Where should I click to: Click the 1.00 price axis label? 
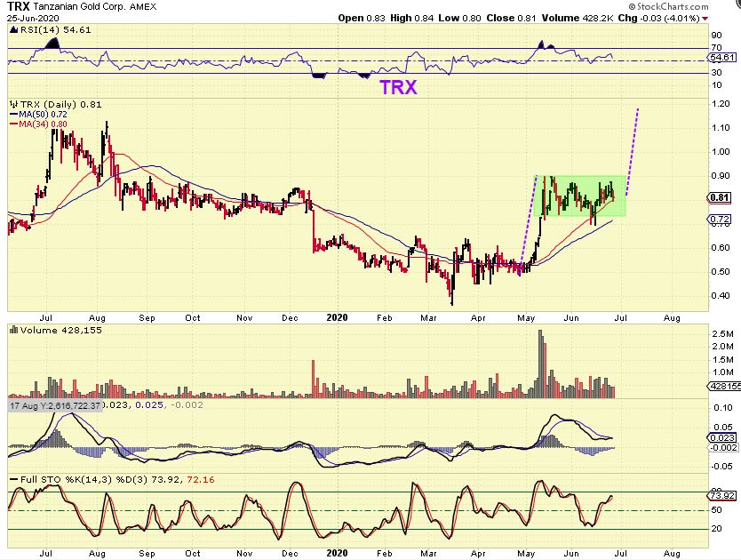point(721,152)
